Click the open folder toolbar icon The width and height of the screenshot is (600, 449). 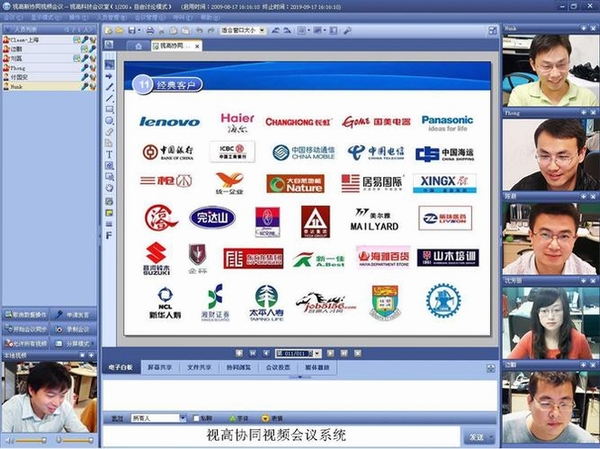(x=120, y=30)
